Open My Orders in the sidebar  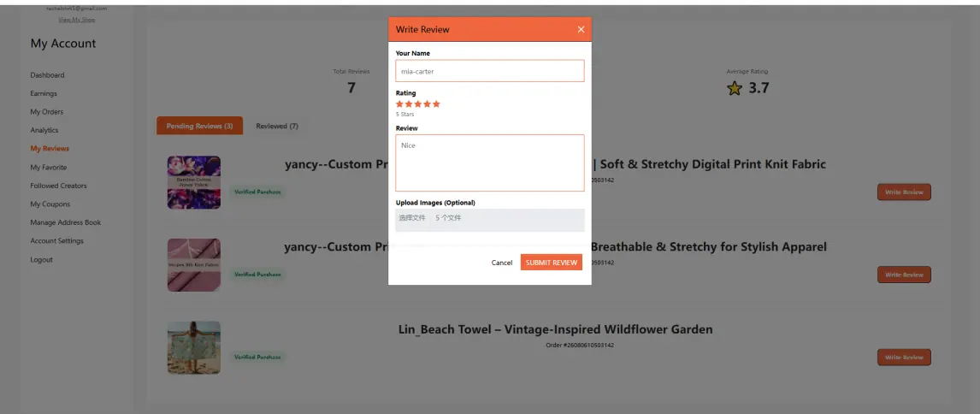pos(47,112)
